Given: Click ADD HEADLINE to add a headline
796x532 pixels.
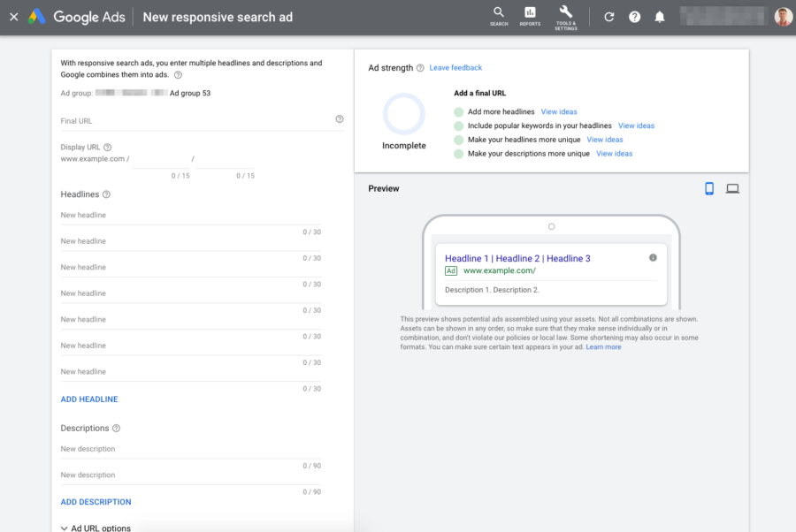Looking at the screenshot, I should click(88, 399).
